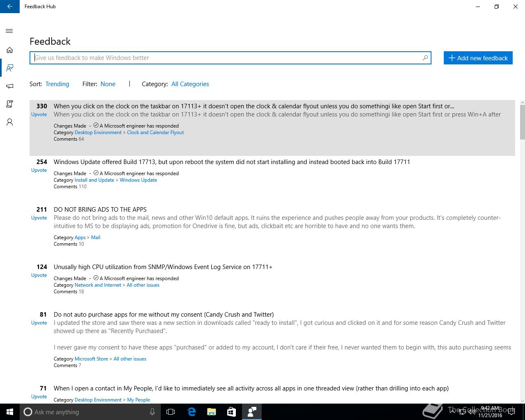This screenshot has width=525, height=420.
Task: Open Network and Internet category link
Action: [98, 285]
